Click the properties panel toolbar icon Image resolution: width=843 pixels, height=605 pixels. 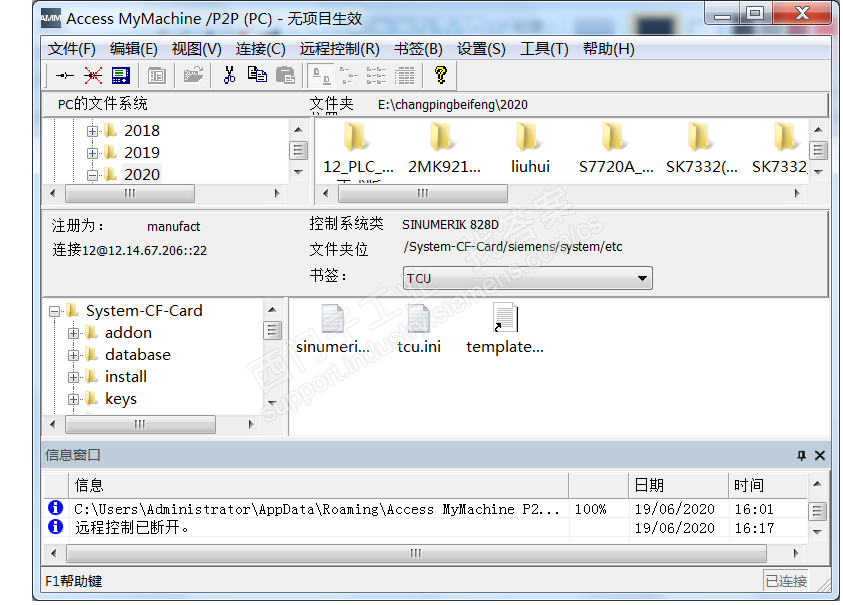[156, 76]
